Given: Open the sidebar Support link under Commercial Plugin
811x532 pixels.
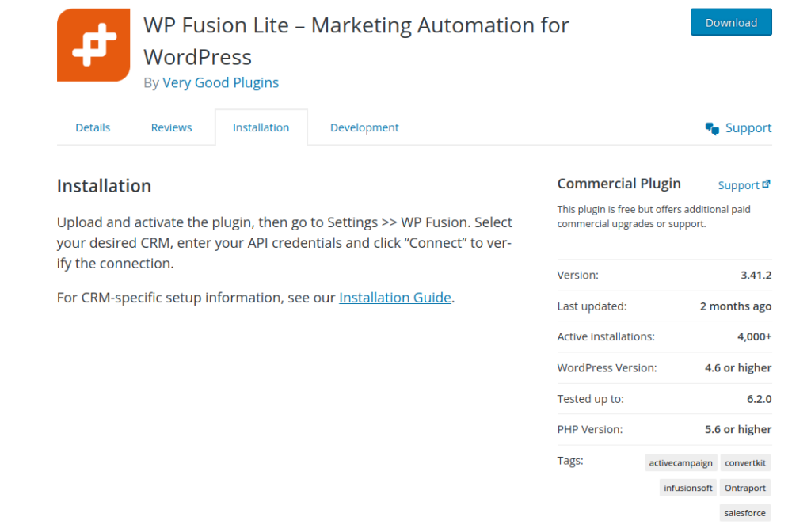Looking at the screenshot, I should tap(737, 184).
